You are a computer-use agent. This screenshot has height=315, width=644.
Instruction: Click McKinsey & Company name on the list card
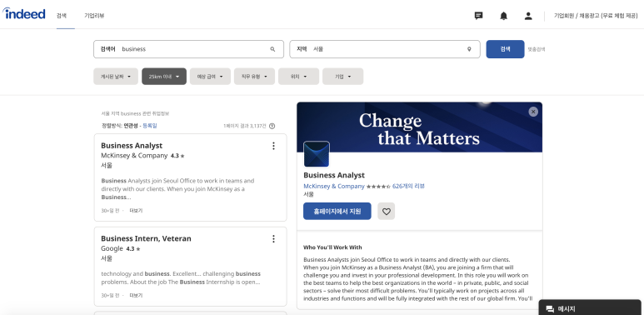(134, 156)
